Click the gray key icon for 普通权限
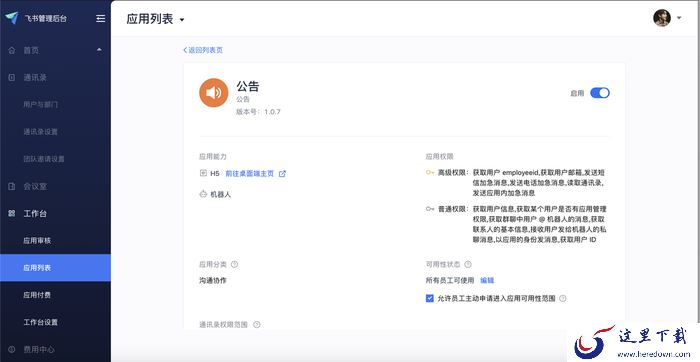This screenshot has height=362, width=700. (x=430, y=208)
